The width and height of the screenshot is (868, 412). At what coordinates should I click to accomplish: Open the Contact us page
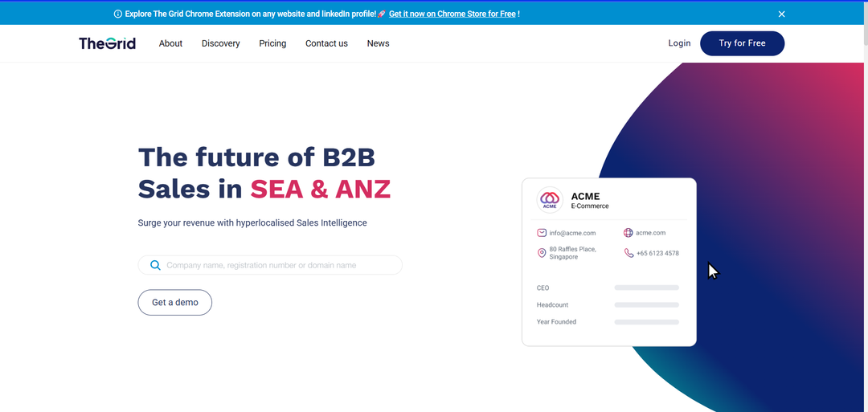pyautogui.click(x=326, y=43)
